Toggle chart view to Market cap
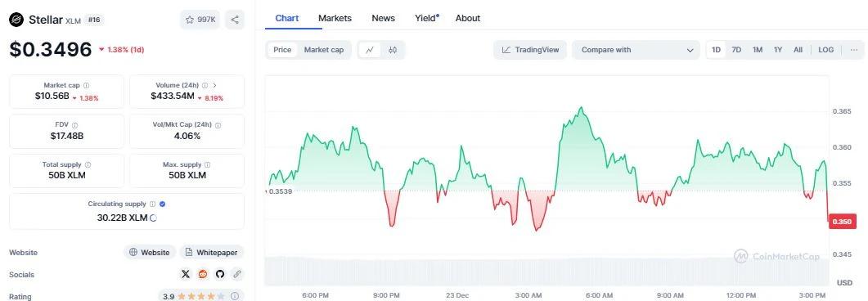This screenshot has height=301, width=868. [x=324, y=50]
